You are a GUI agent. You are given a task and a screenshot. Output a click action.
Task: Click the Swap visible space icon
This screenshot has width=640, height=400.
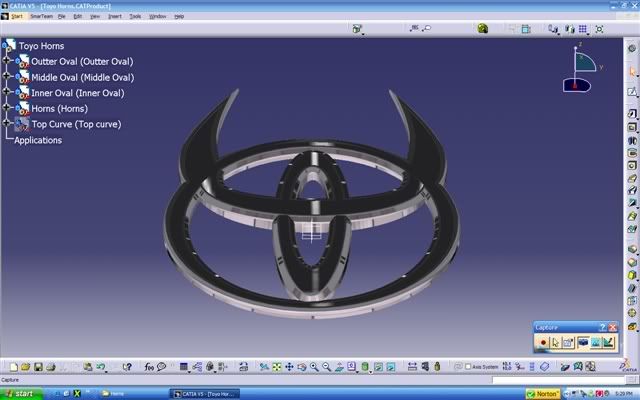391,367
